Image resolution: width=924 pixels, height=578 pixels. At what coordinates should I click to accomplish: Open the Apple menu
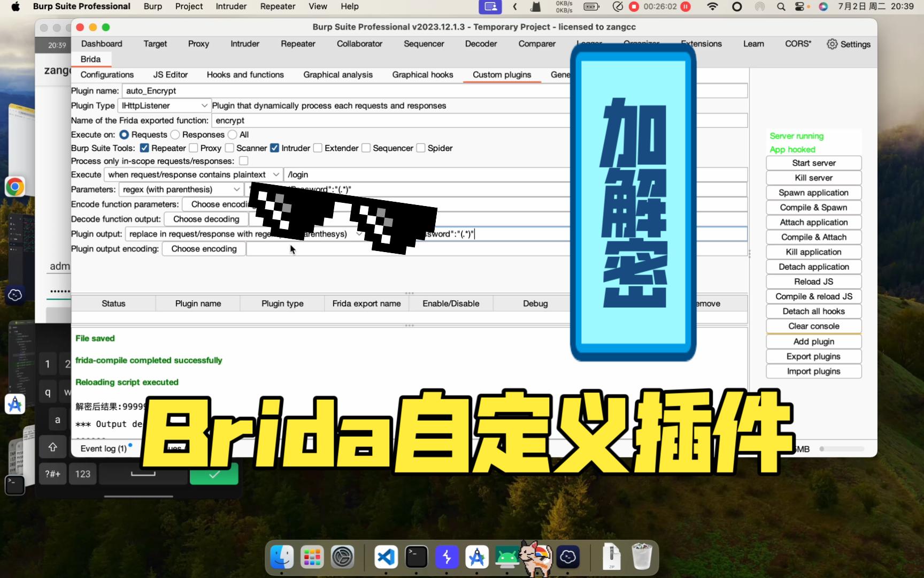[x=16, y=6]
